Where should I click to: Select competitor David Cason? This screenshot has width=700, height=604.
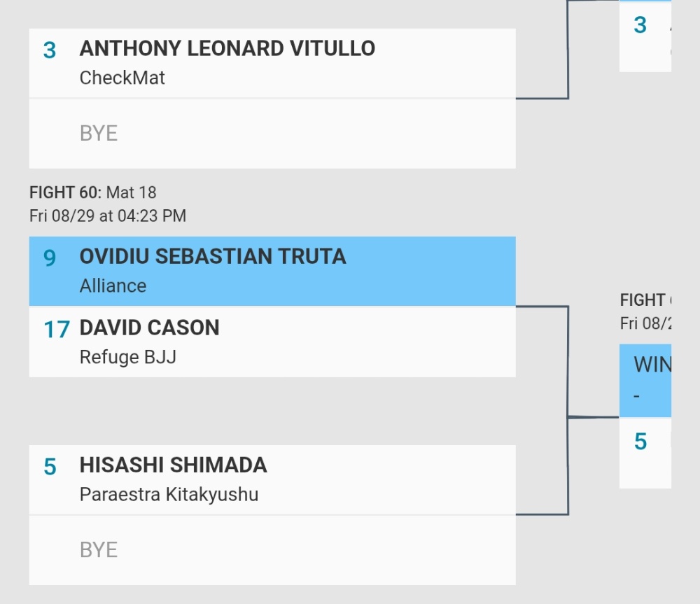tap(272, 342)
